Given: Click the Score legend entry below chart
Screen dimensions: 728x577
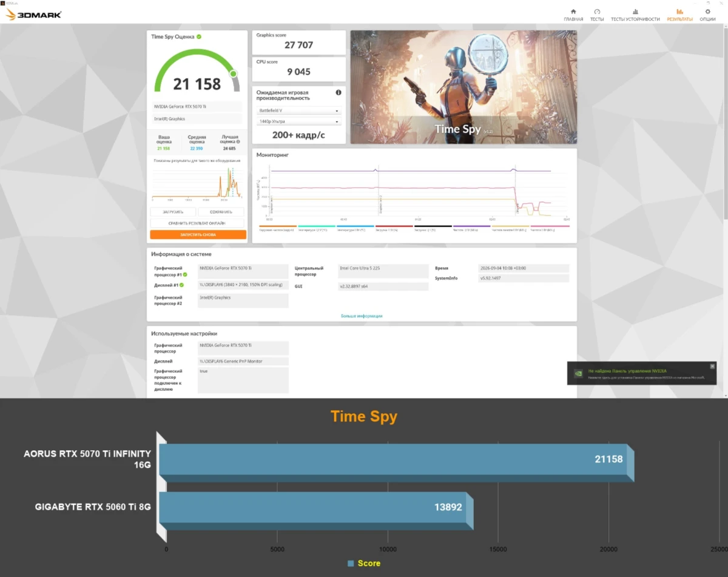Looking at the screenshot, I should (364, 564).
